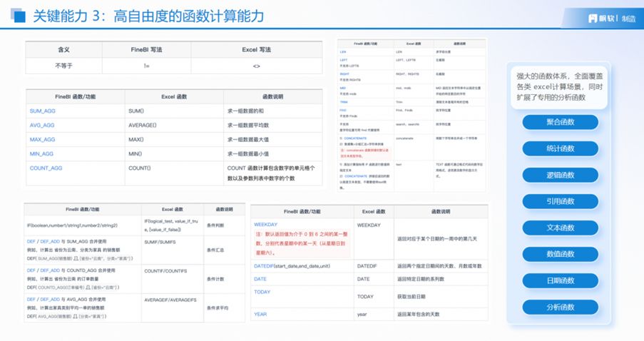The height and width of the screenshot is (341, 644).
Task: Select the 获取当前日期 description
Action: (411, 297)
